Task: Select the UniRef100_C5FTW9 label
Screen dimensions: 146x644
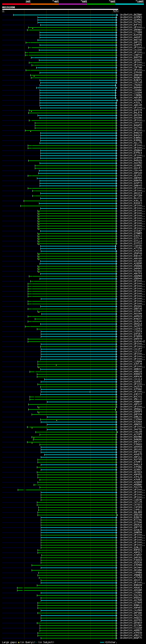Action: [x=131, y=68]
